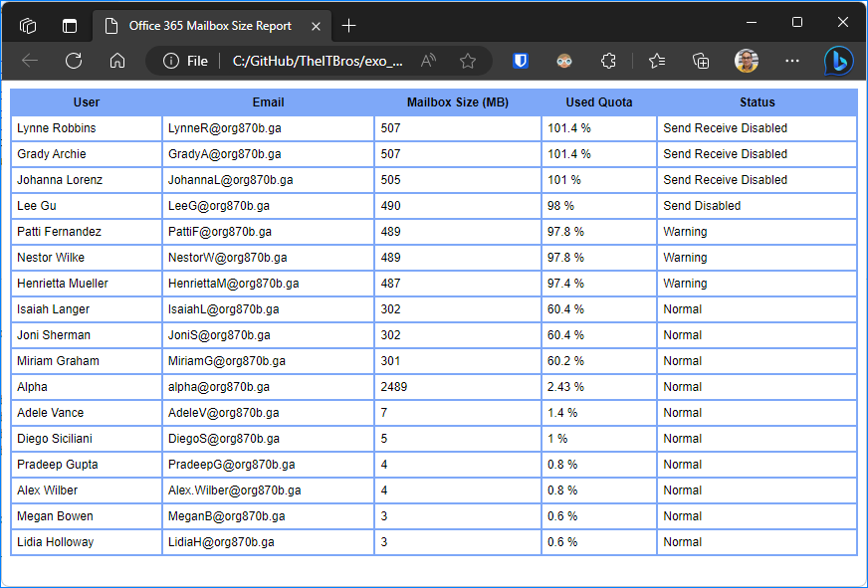Minimize the browser window
This screenshot has height=588, width=868.
click(x=752, y=22)
